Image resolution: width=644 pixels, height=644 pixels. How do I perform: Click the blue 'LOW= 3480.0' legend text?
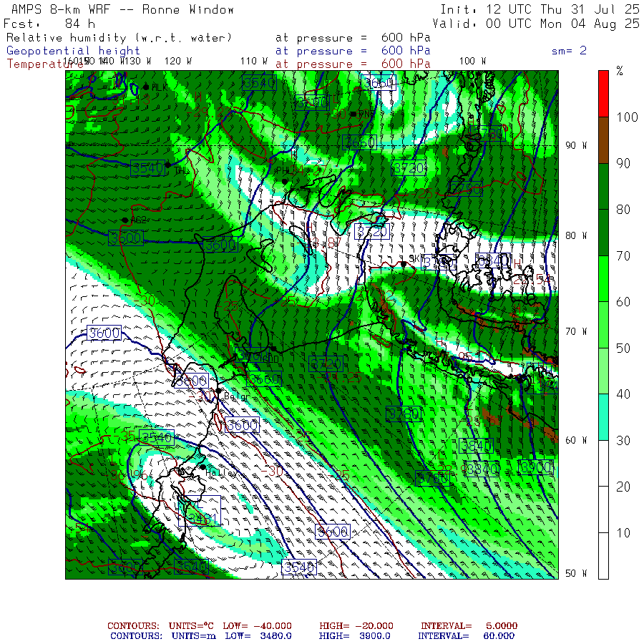258,636
